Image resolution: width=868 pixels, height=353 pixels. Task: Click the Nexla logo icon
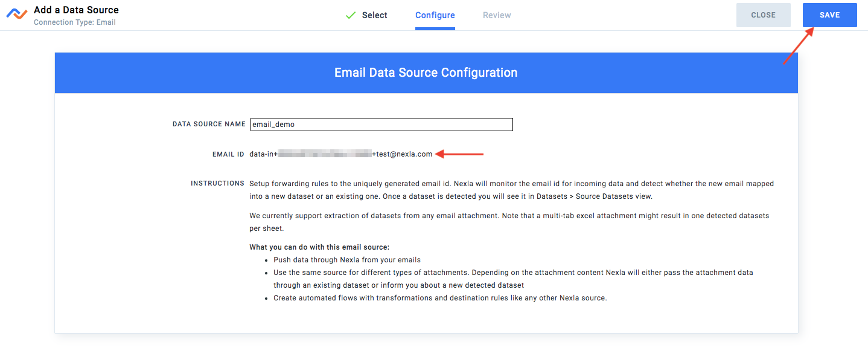pos(16,14)
